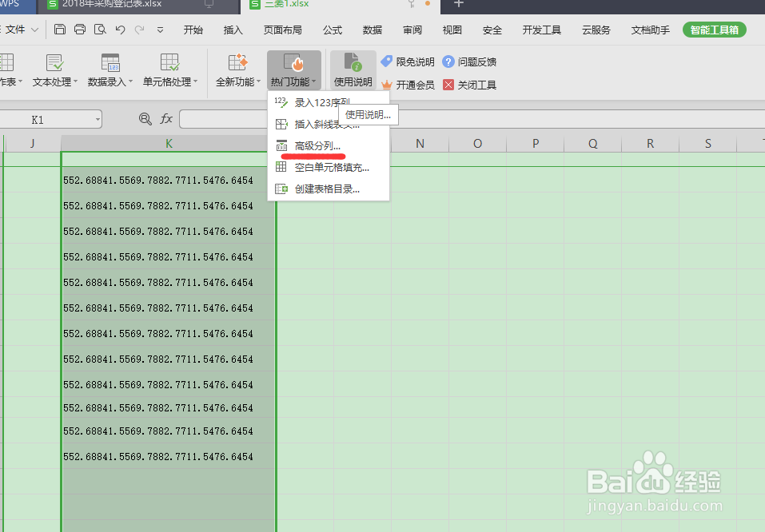This screenshot has width=765, height=532.
Task: Collapse the 热门功能 dropdown arrow
Action: 313,81
